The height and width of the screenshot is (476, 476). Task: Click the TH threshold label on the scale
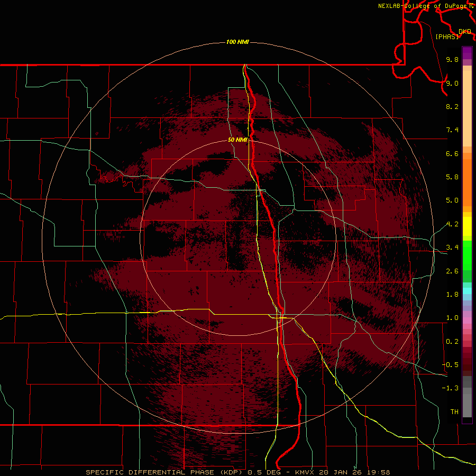(x=454, y=412)
